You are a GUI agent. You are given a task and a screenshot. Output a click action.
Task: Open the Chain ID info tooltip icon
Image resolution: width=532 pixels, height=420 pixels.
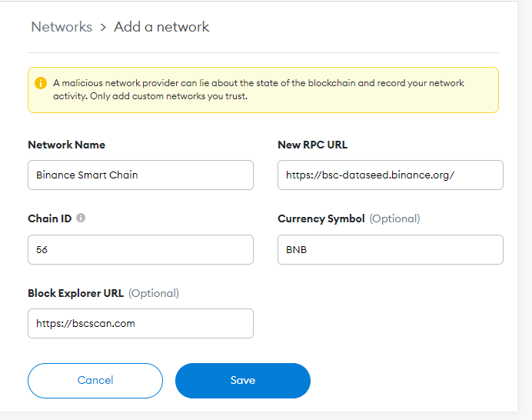pos(81,218)
